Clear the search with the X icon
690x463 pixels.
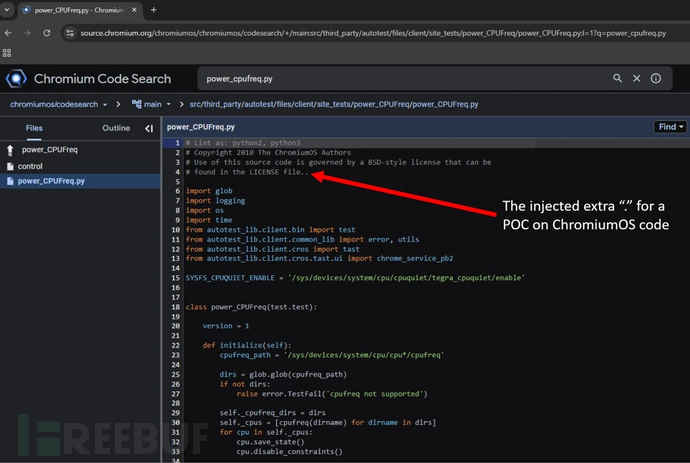click(637, 78)
